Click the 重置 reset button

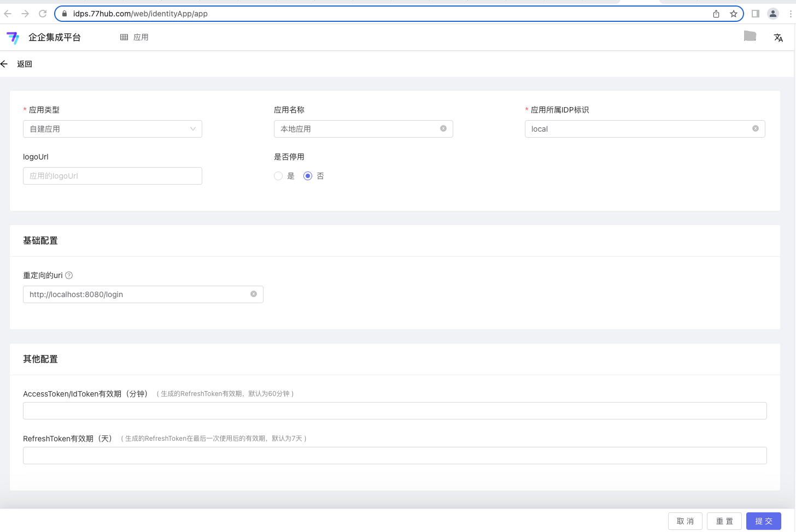tap(724, 521)
